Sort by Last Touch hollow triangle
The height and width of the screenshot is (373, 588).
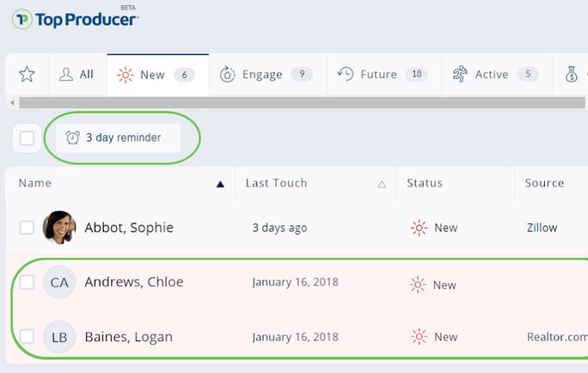382,184
